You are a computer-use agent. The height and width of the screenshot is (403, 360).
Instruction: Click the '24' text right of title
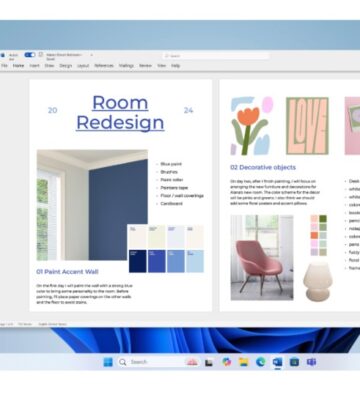click(x=189, y=110)
